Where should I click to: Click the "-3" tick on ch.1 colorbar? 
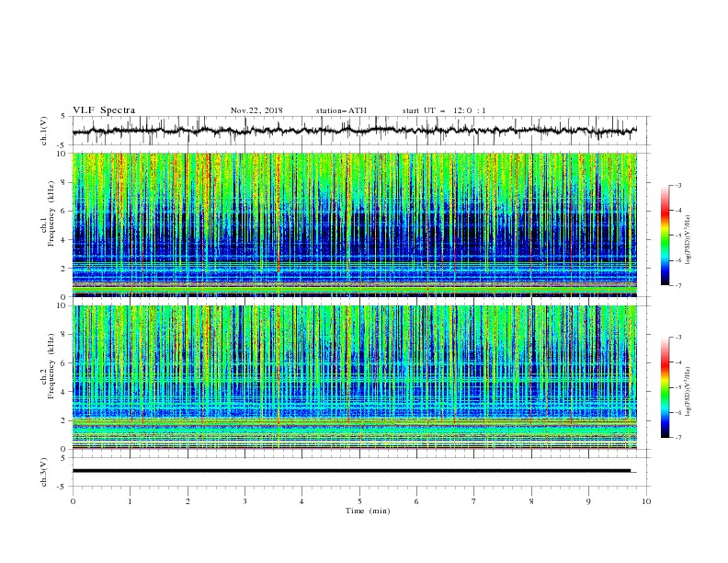tap(678, 185)
